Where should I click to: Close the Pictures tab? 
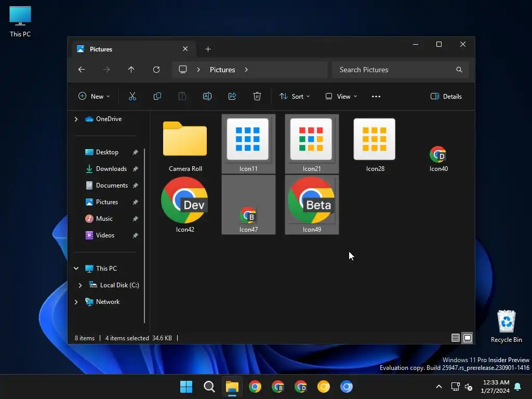pyautogui.click(x=185, y=49)
